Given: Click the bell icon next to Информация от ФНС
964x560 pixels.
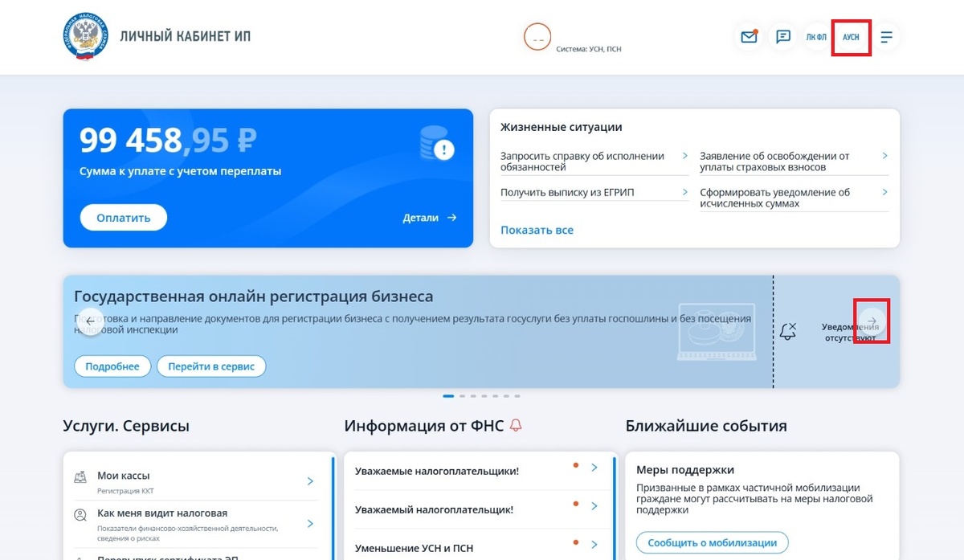Looking at the screenshot, I should [x=516, y=426].
